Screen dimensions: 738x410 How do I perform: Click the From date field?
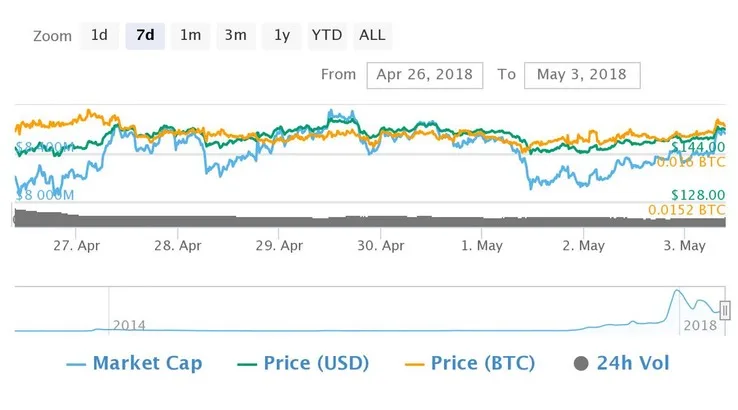(425, 75)
